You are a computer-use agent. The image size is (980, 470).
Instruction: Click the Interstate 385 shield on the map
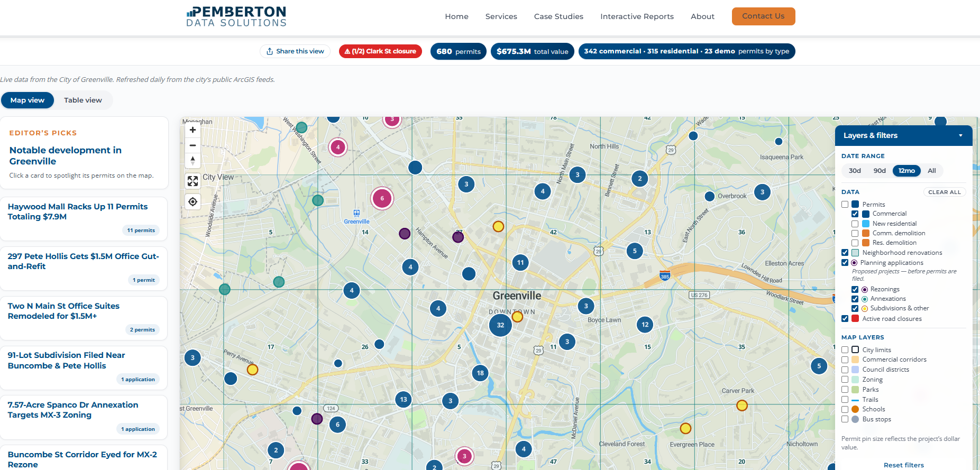(x=665, y=275)
